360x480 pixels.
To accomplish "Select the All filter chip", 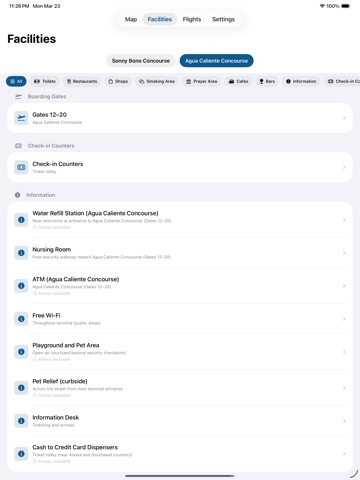I will click(x=16, y=81).
